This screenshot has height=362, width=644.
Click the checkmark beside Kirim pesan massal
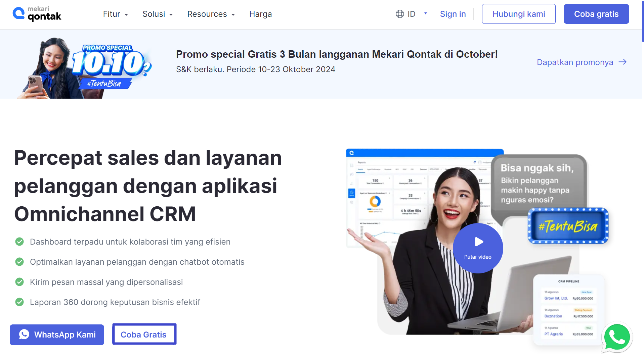click(19, 282)
